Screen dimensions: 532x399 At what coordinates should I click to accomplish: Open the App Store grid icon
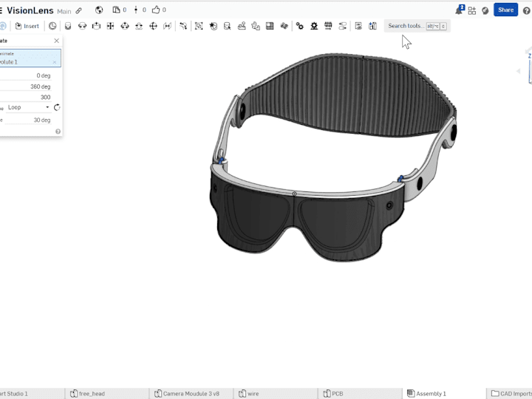472,10
